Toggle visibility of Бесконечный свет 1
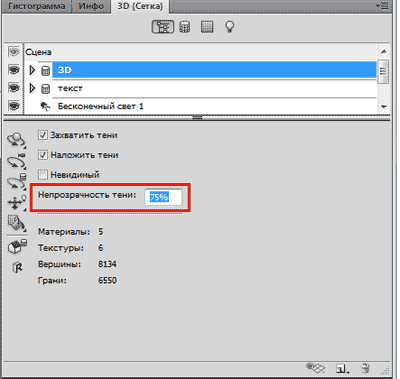 14,106
